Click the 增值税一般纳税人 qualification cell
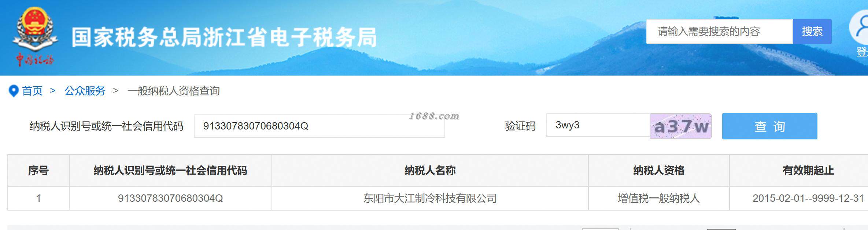The image size is (868, 230). tap(659, 198)
